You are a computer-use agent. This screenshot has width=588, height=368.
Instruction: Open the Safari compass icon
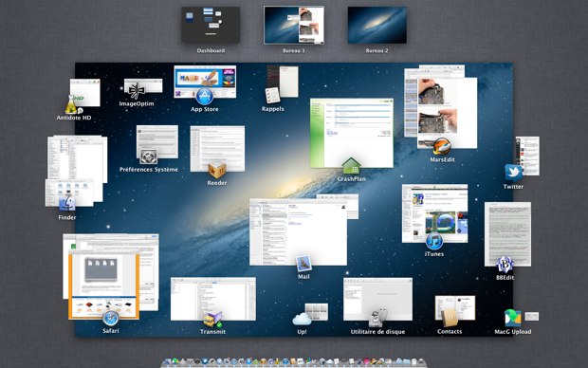111,318
